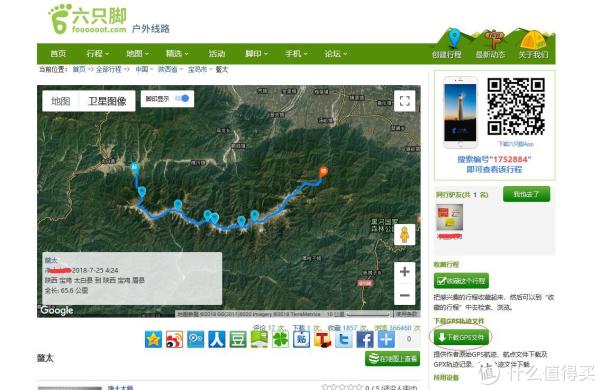This screenshot has height=390, width=600.
Task: Switch map to 卫星图像 view
Action: click(x=107, y=101)
